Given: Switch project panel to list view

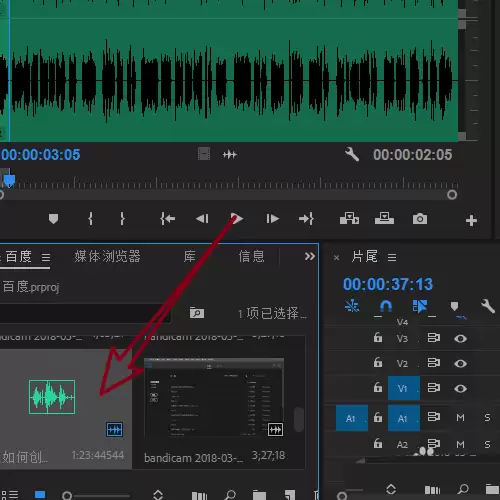Looking at the screenshot, I should [10, 495].
